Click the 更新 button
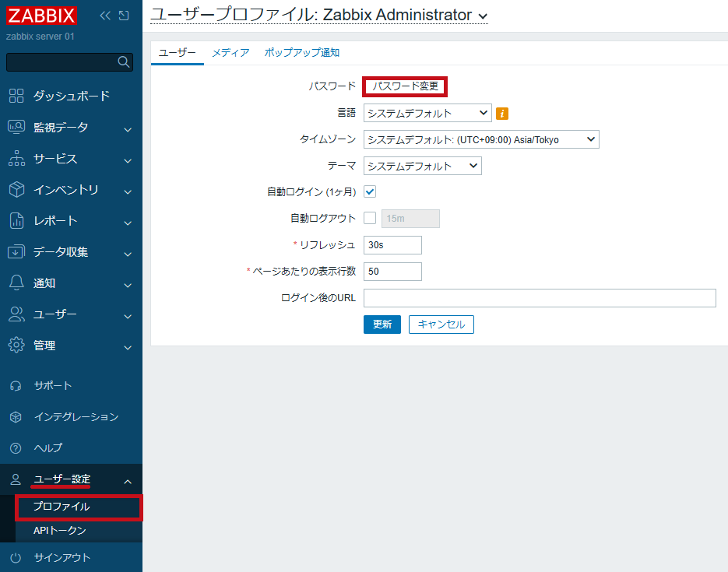 [x=382, y=325]
